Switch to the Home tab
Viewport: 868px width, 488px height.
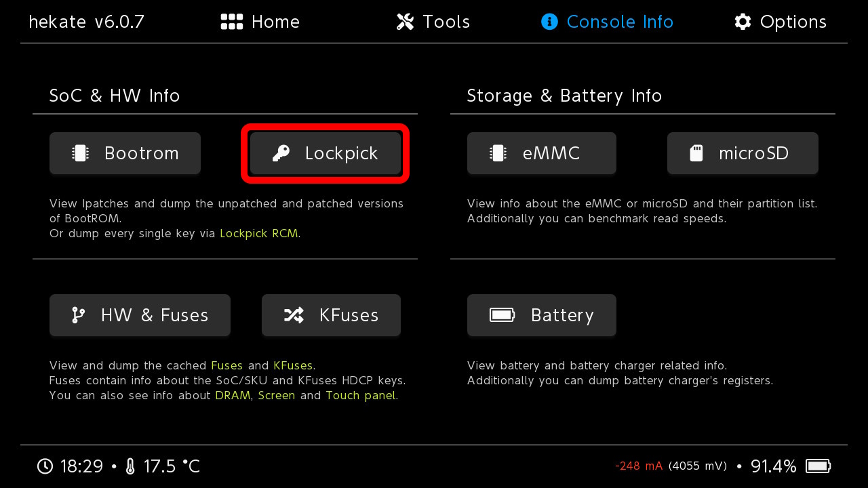click(260, 22)
